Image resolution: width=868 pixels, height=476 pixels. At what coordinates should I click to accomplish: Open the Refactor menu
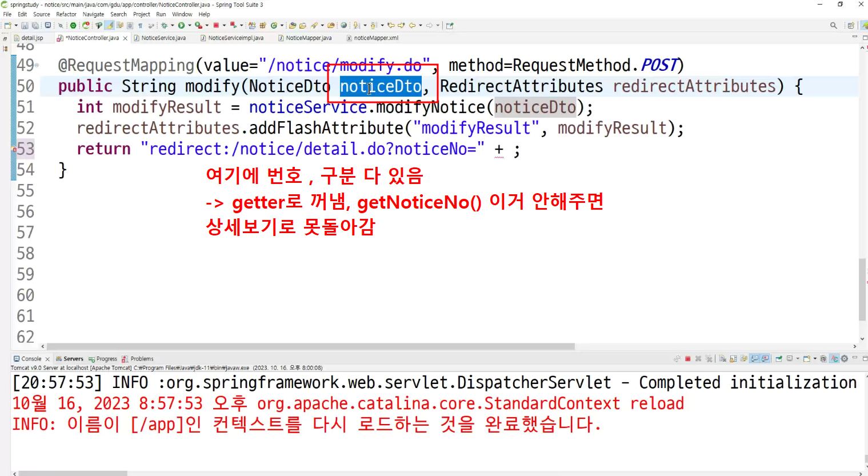click(x=66, y=14)
